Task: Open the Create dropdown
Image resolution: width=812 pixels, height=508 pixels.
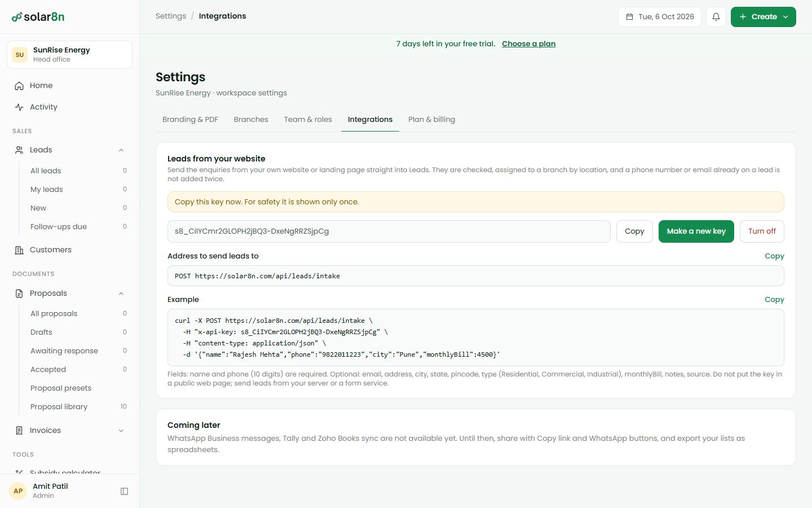Action: pyautogui.click(x=764, y=17)
